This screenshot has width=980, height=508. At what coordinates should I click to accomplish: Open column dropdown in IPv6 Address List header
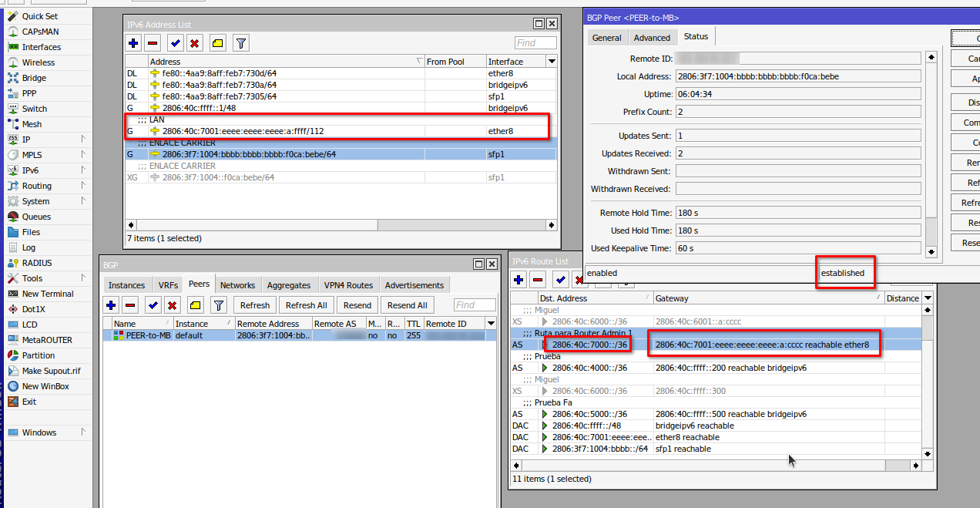[x=552, y=62]
